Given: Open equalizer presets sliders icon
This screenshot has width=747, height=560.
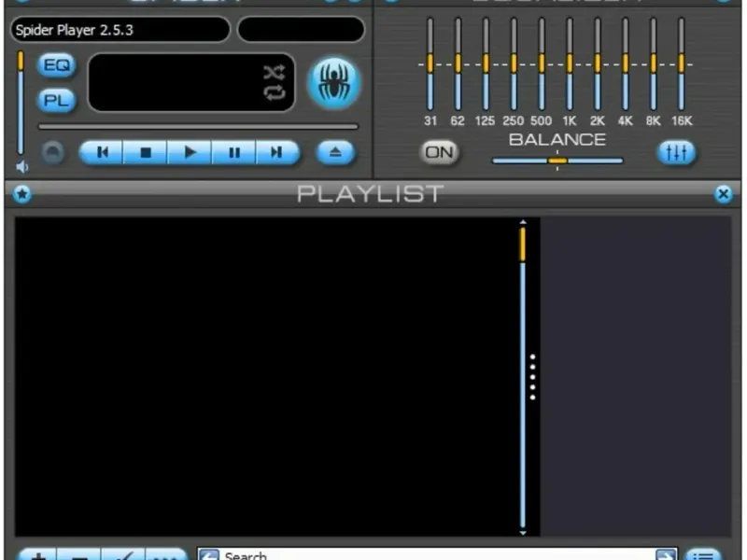Looking at the screenshot, I should [676, 152].
